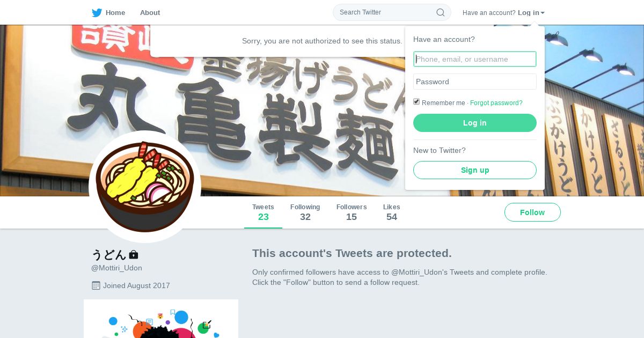Select the Tweets tab
This screenshot has width=644, height=338.
pos(263,212)
